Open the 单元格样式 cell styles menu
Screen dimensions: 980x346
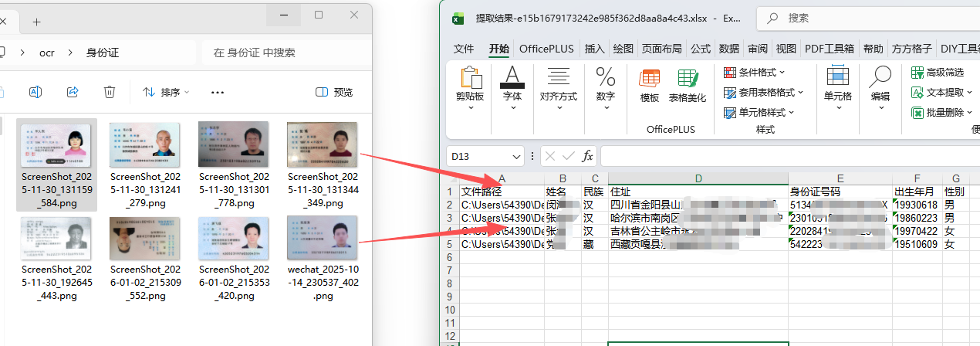[759, 112]
